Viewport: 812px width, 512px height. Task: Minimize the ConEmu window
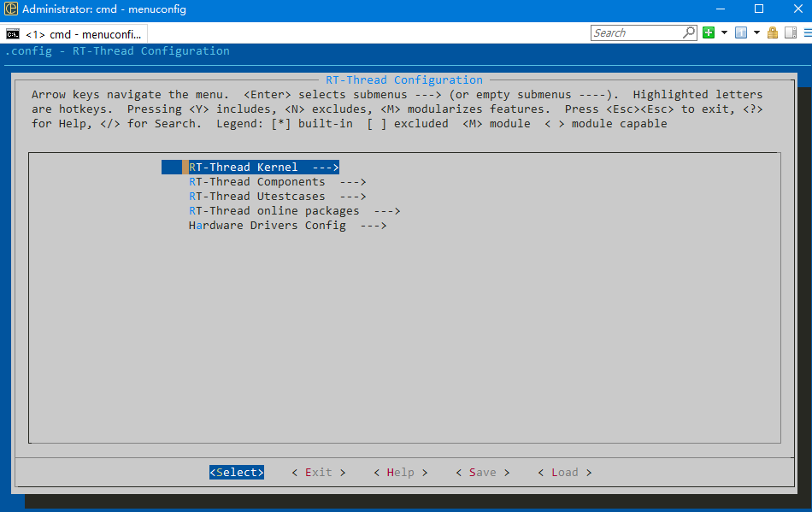click(x=721, y=9)
